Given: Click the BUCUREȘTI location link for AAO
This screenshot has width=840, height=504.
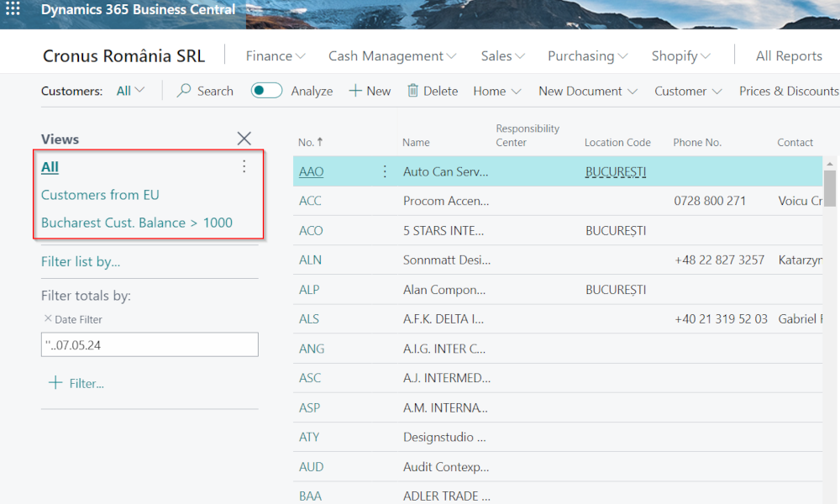Looking at the screenshot, I should click(616, 171).
